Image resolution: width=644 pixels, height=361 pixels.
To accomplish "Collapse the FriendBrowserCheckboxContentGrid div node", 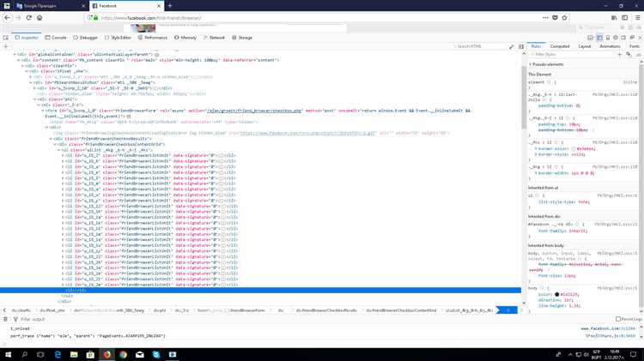I will click(55, 144).
